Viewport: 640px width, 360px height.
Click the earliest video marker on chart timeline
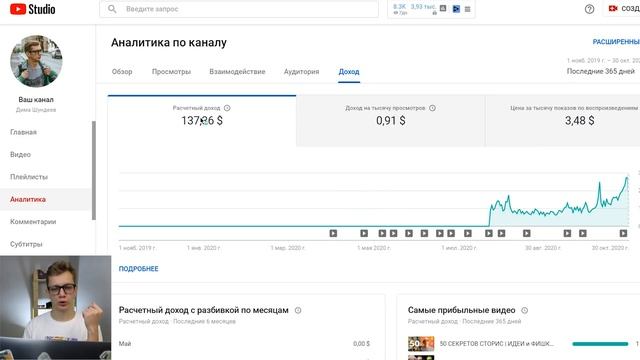click(333, 233)
